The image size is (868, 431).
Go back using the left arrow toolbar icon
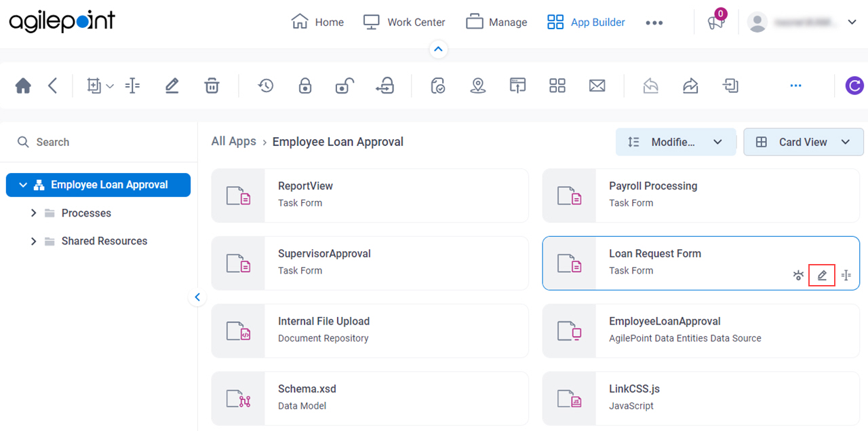53,86
